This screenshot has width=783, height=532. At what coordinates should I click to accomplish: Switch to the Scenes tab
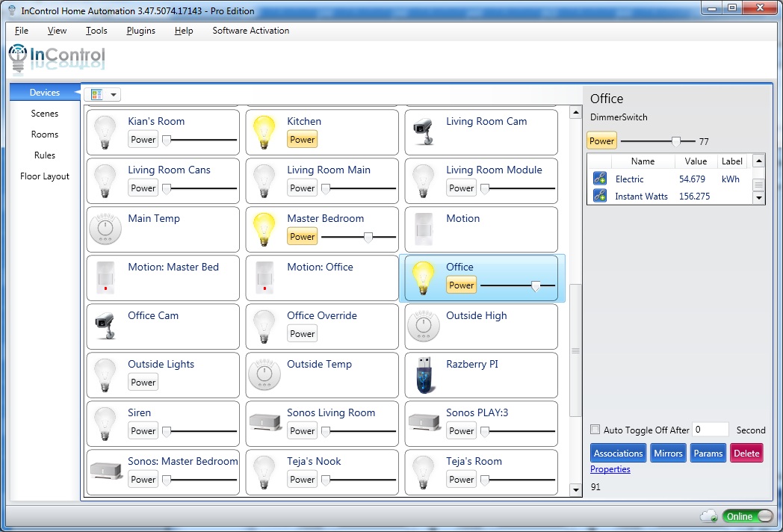[x=45, y=114]
